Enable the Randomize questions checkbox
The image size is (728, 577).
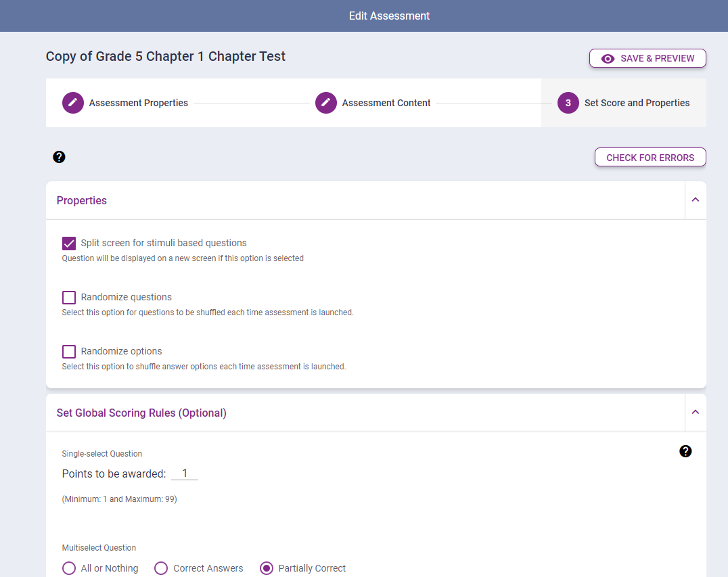point(69,298)
